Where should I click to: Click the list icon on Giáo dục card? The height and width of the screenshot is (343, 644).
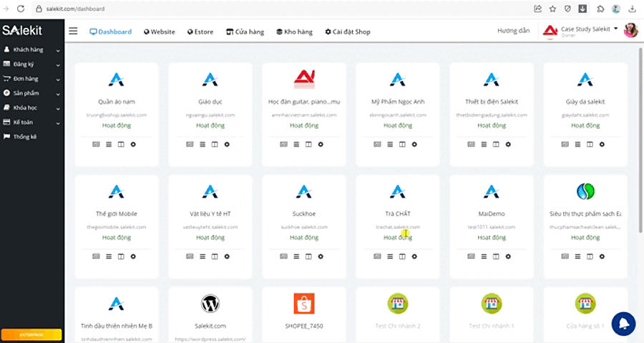(203, 144)
